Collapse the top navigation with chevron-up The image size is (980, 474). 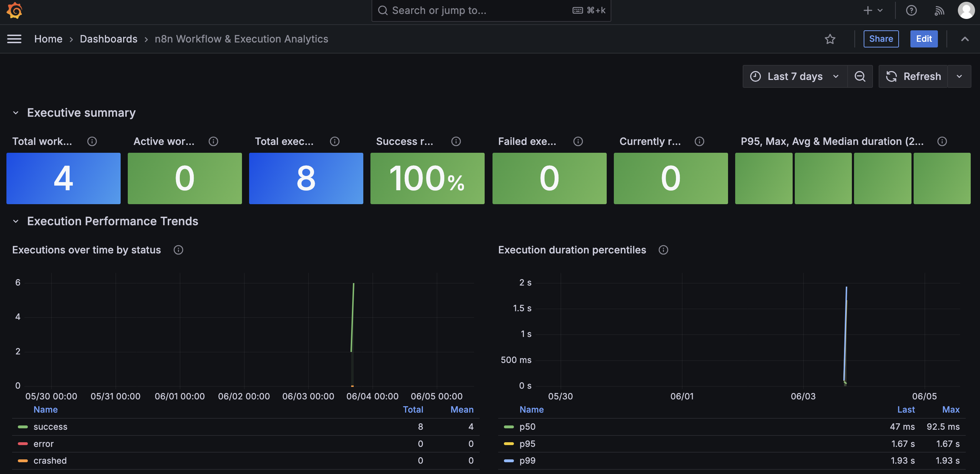(x=965, y=39)
